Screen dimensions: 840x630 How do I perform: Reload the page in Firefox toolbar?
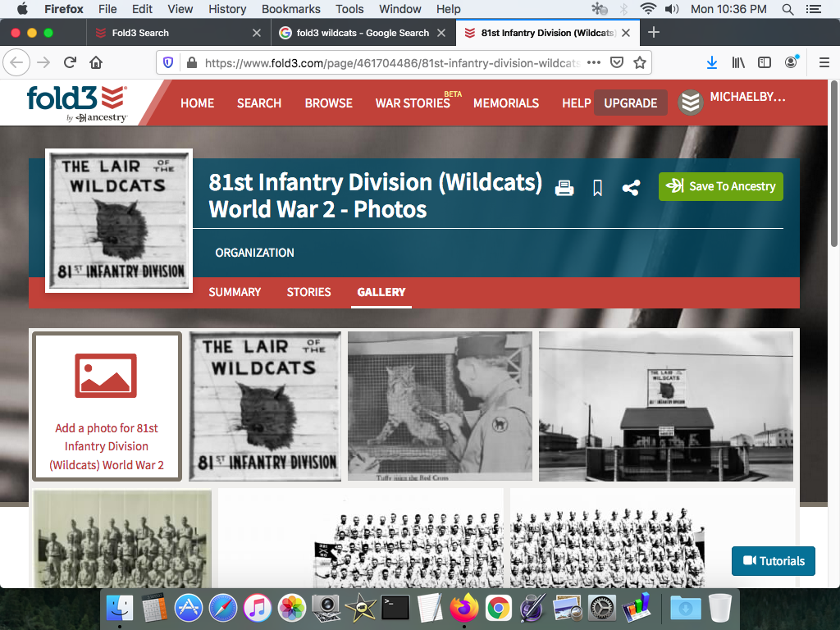pos(70,62)
